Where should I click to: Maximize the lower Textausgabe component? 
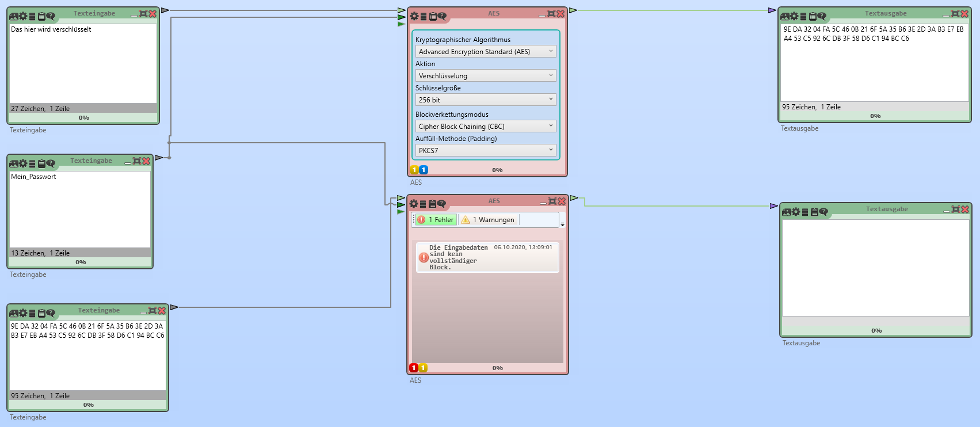pos(956,209)
